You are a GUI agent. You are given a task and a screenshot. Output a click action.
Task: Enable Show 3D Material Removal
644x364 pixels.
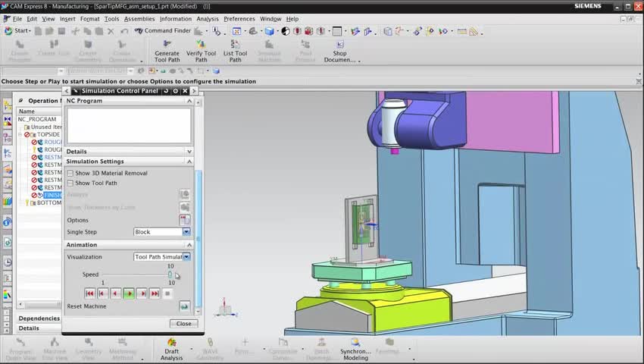(70, 173)
